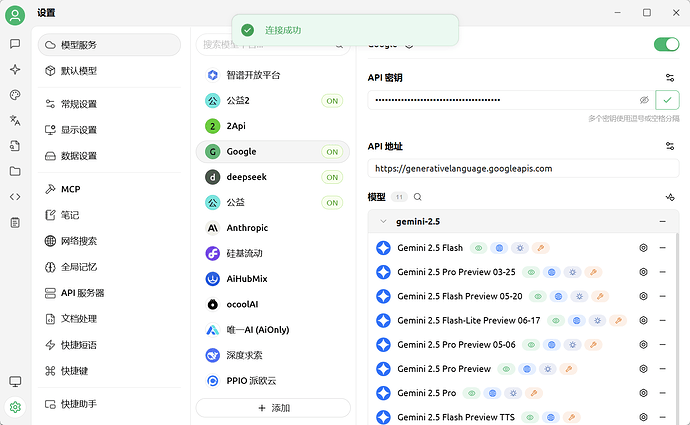Open API address settings sliders icon
Image resolution: width=690 pixels, height=425 pixels.
pos(670,146)
